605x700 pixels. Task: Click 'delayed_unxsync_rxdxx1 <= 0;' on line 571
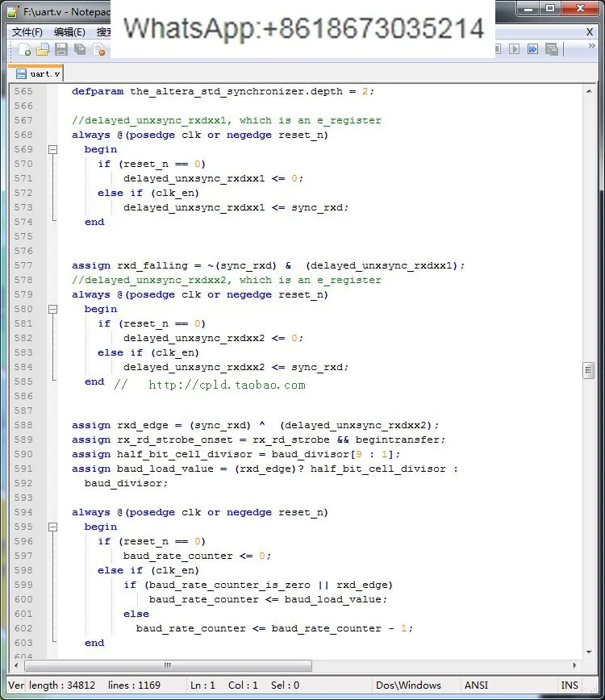[214, 178]
